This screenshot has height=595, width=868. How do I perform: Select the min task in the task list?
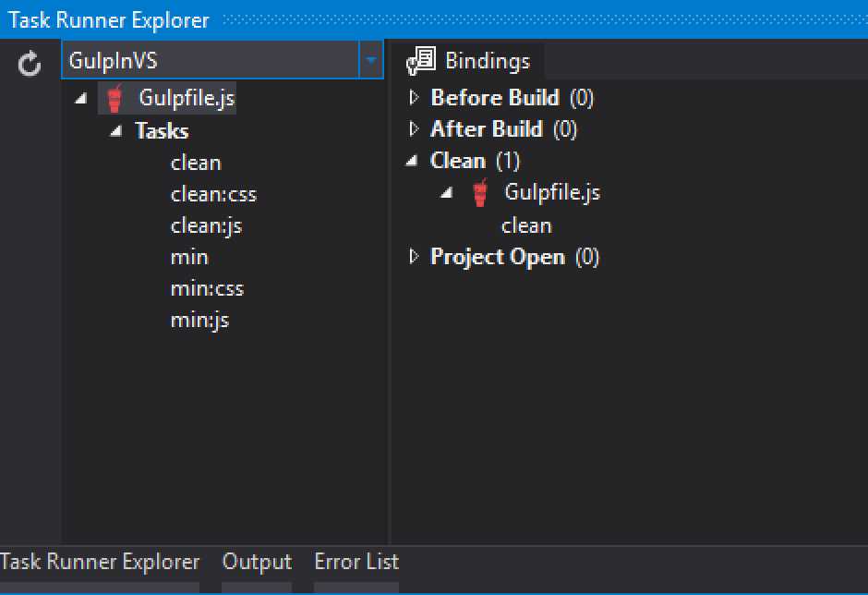click(189, 257)
